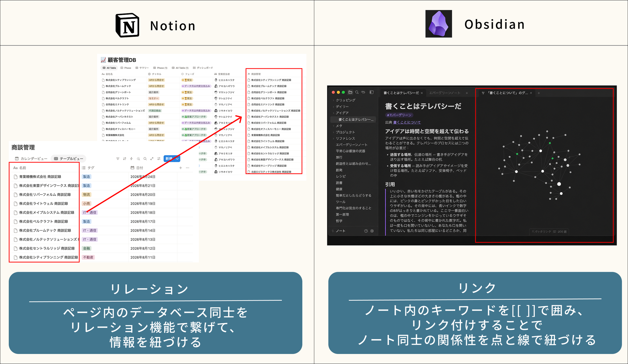Select the first All Table view tab in 顧客管理DB
Viewport: 628px width, 364px height.
tap(109, 68)
